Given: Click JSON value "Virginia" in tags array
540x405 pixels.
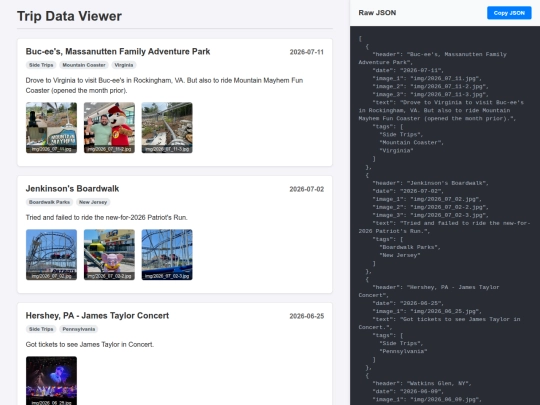Looking at the screenshot, I should click(x=396, y=151).
